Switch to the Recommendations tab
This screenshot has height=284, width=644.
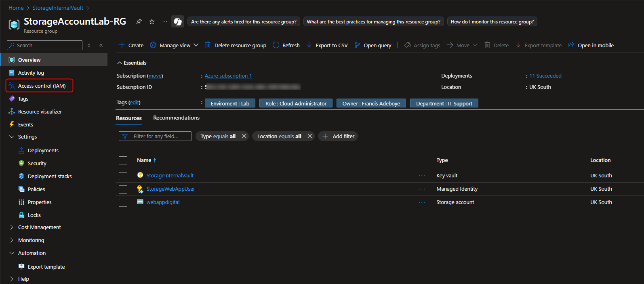(x=176, y=118)
